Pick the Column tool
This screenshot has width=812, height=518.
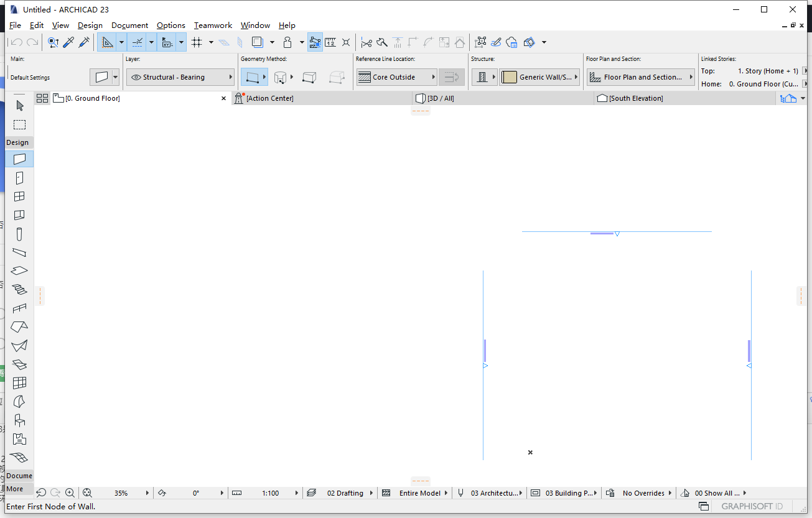tap(19, 234)
